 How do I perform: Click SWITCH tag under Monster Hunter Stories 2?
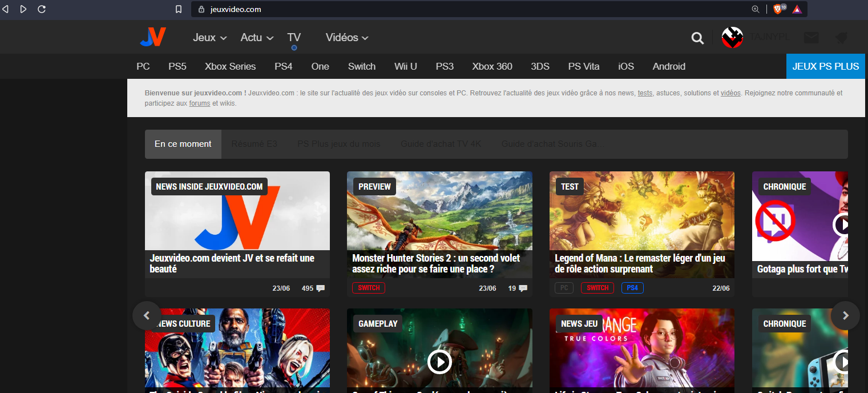click(x=369, y=288)
